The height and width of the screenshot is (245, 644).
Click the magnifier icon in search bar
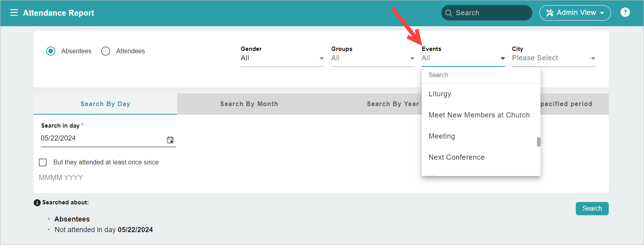(x=448, y=13)
